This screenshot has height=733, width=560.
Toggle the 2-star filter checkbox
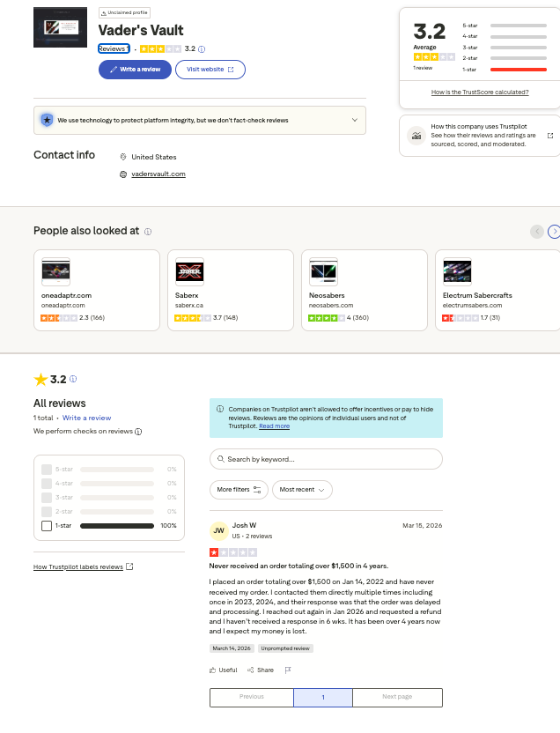pos(47,511)
